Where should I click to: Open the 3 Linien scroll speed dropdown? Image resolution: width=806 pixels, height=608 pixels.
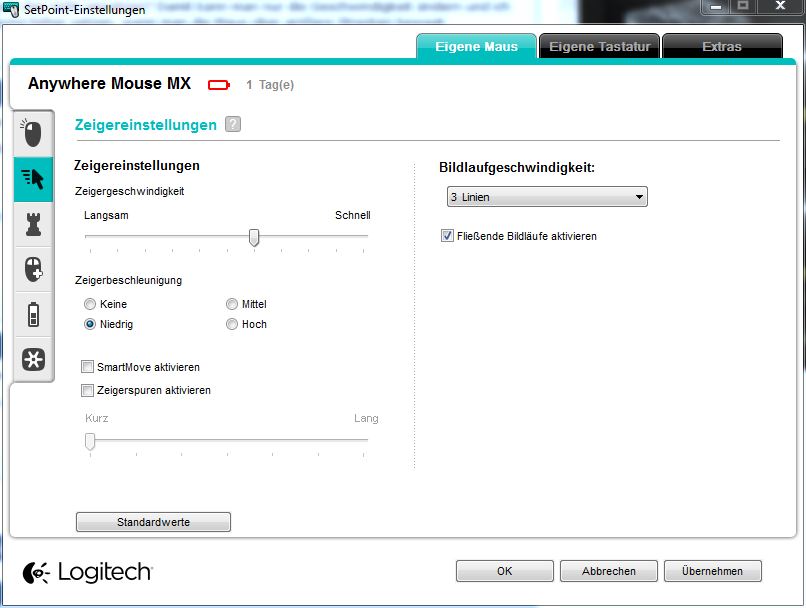tap(547, 197)
